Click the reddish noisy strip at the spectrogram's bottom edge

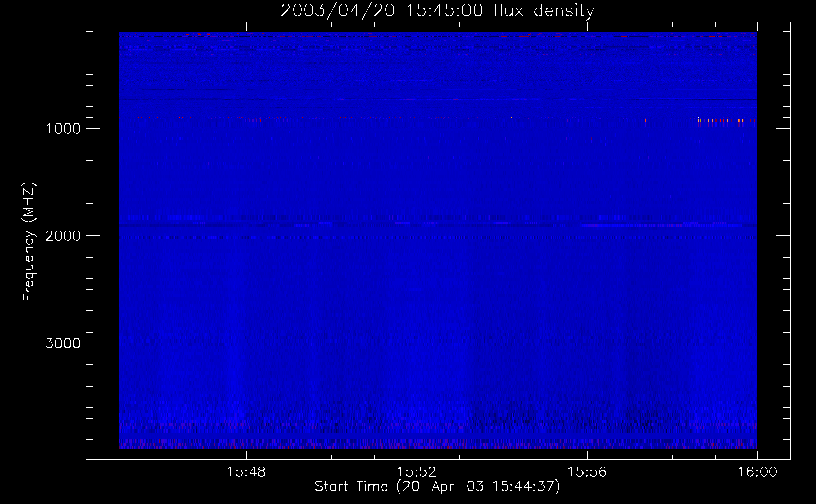click(437, 445)
